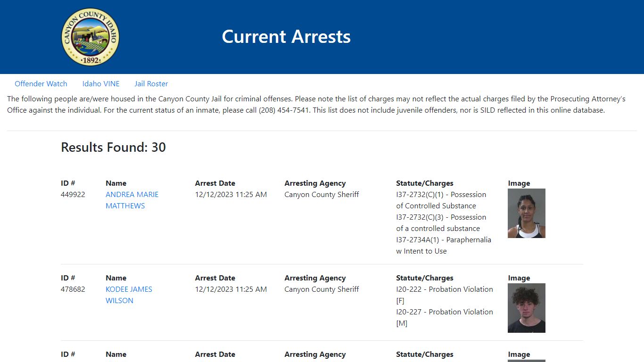Viewport: 644px width, 362px height.
Task: Click the jail phone number (208) 454-7541
Action: pos(285,110)
